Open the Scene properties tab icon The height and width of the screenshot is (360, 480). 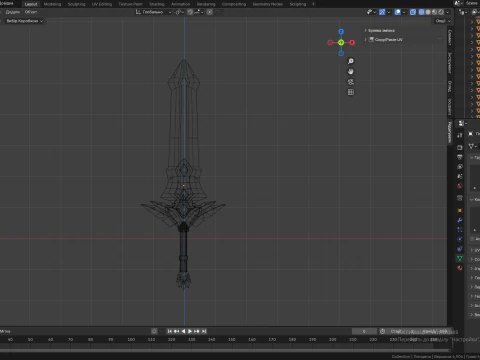[x=460, y=176]
